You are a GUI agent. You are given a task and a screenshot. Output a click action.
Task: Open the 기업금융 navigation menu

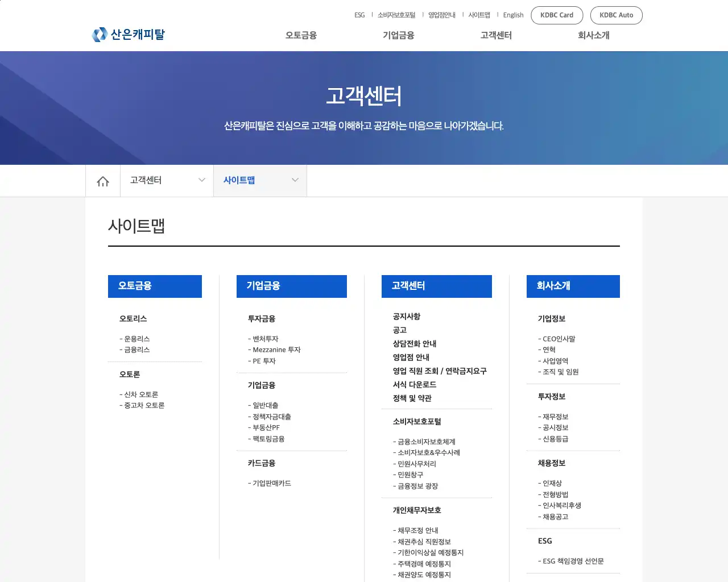point(398,35)
